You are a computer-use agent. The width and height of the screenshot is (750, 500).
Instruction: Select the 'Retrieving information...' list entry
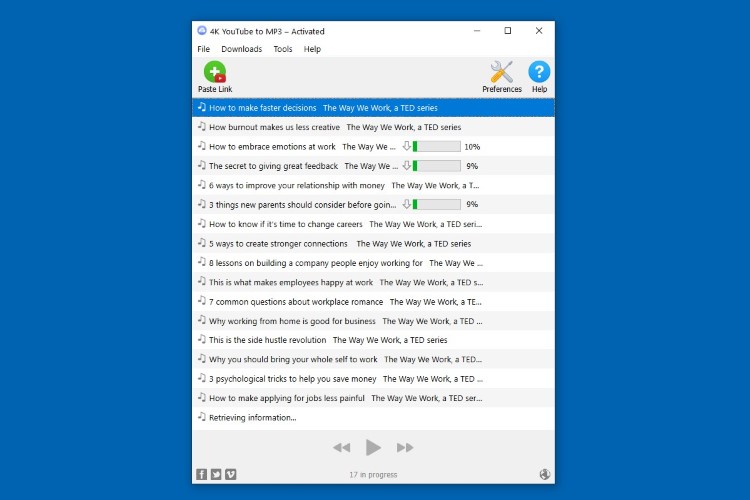click(252, 417)
